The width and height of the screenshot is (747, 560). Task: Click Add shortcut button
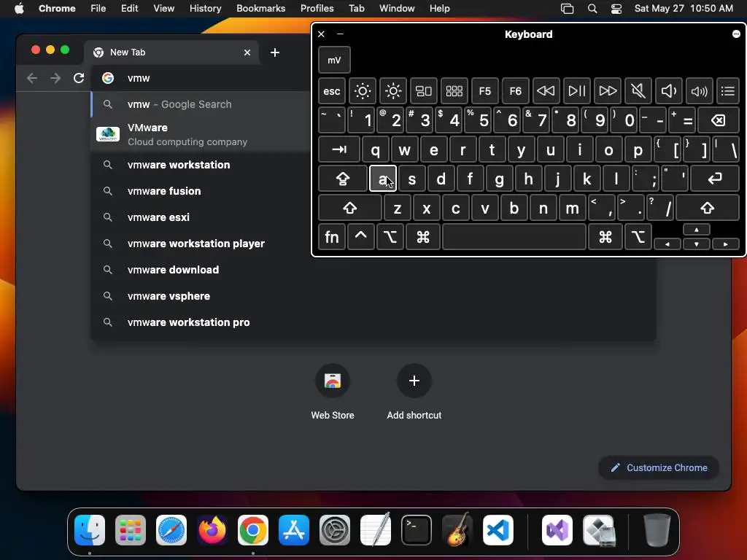click(414, 392)
